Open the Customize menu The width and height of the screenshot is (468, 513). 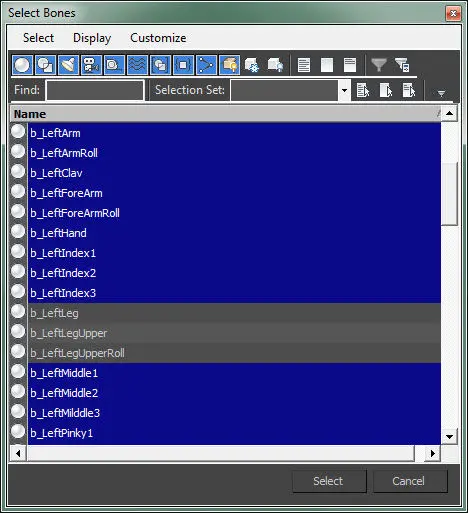pos(158,38)
